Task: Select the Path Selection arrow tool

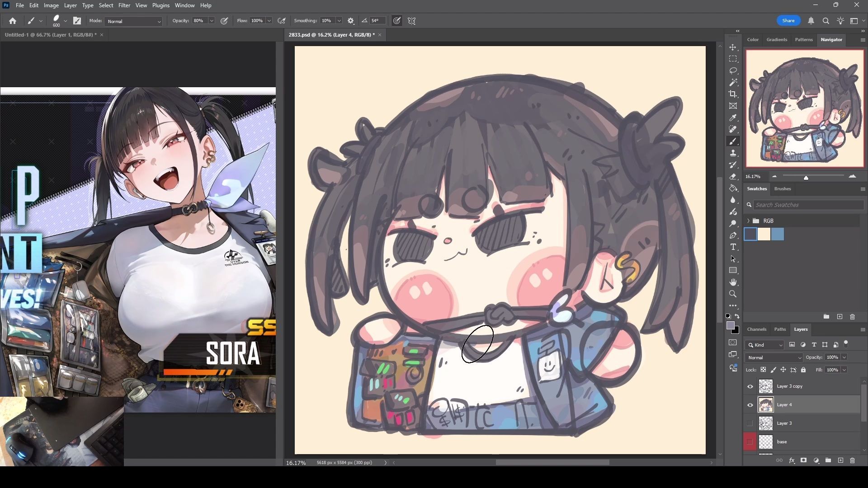Action: [x=733, y=259]
